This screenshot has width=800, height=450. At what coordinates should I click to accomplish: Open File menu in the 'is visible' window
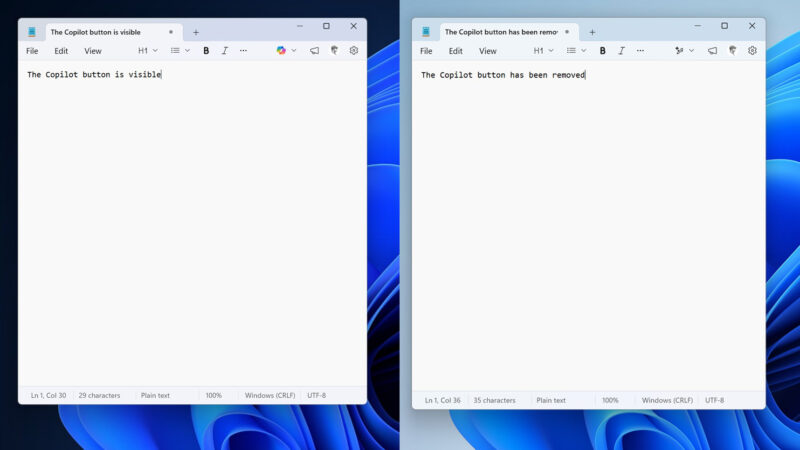(32, 51)
